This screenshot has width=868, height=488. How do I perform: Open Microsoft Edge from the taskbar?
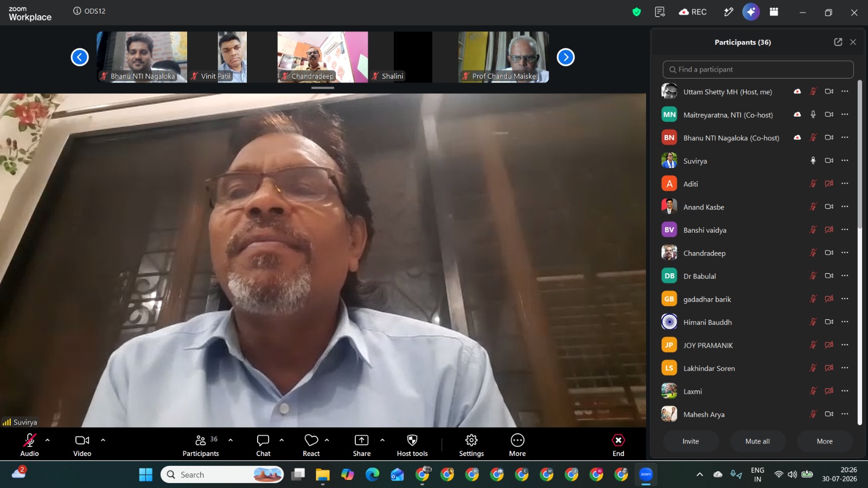[372, 475]
